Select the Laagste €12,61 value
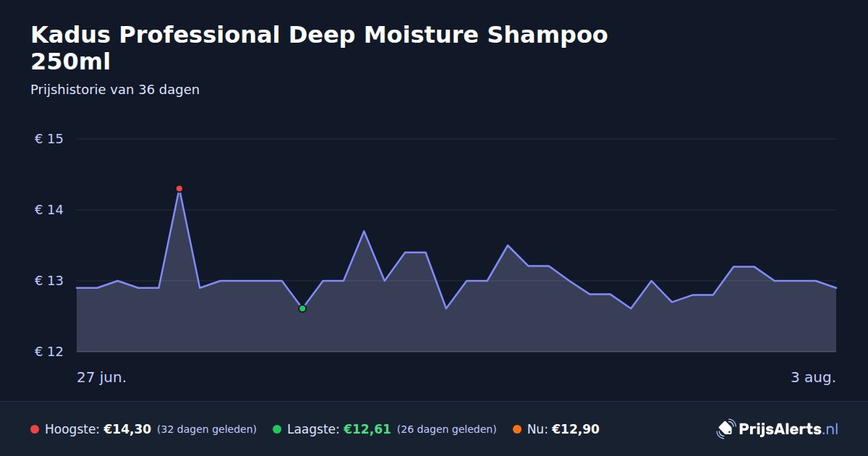 click(x=367, y=429)
